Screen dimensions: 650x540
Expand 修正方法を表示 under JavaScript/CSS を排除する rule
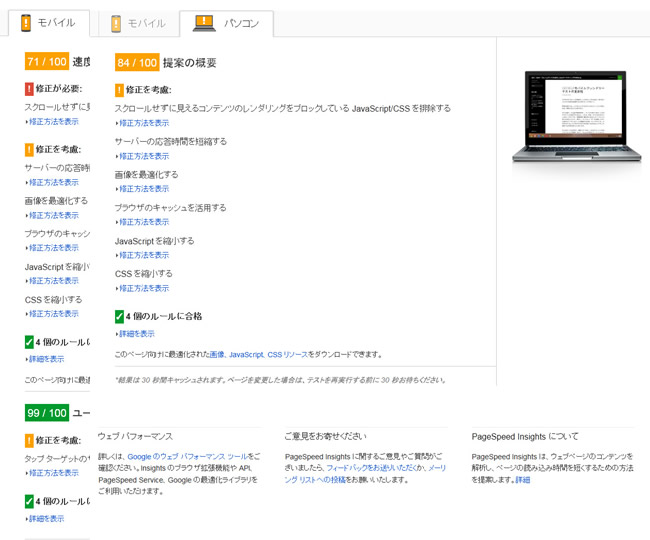[143, 123]
